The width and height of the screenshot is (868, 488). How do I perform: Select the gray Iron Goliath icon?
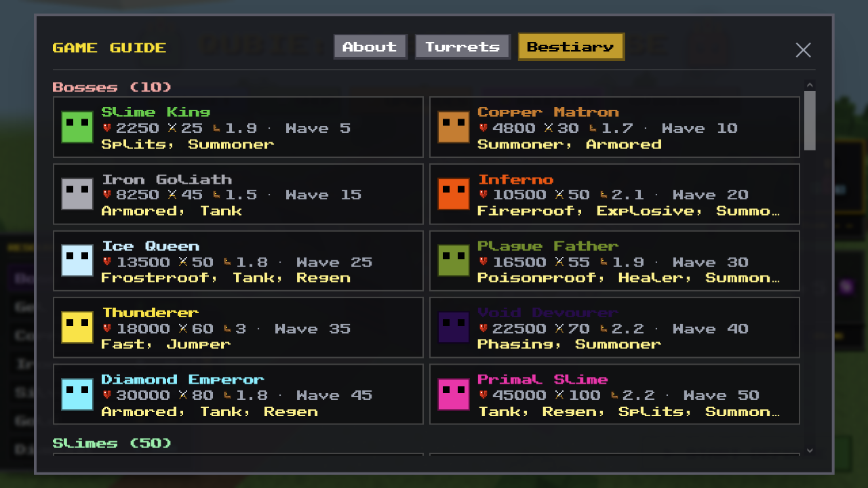coord(77,194)
